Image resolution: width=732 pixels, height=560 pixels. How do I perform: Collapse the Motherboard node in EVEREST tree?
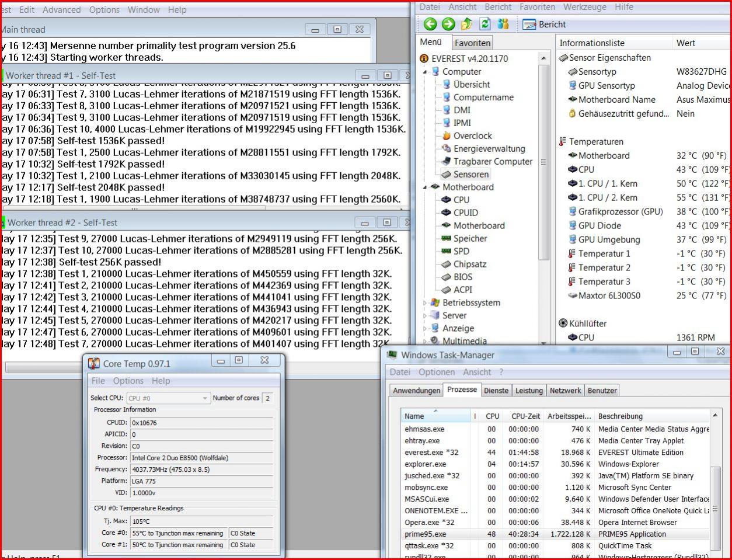425,187
